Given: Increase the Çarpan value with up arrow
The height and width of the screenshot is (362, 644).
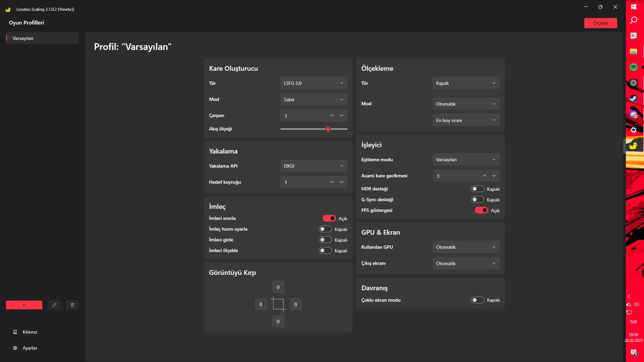Looking at the screenshot, I should [x=332, y=116].
